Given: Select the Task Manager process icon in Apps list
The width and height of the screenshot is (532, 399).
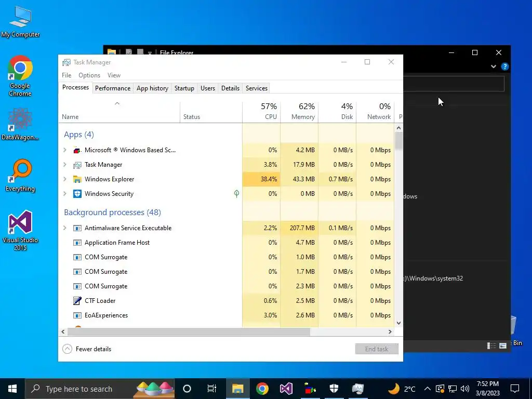Looking at the screenshot, I should (x=77, y=165).
